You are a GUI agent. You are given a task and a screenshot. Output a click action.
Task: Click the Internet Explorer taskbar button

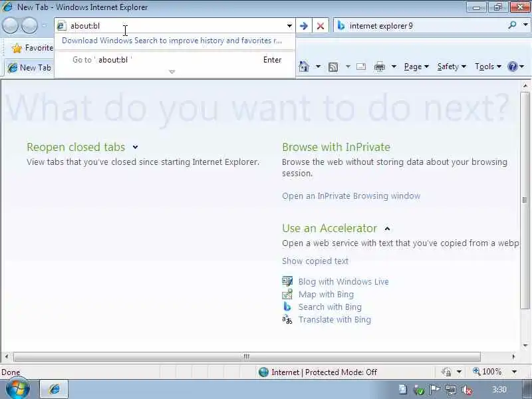[x=54, y=389]
